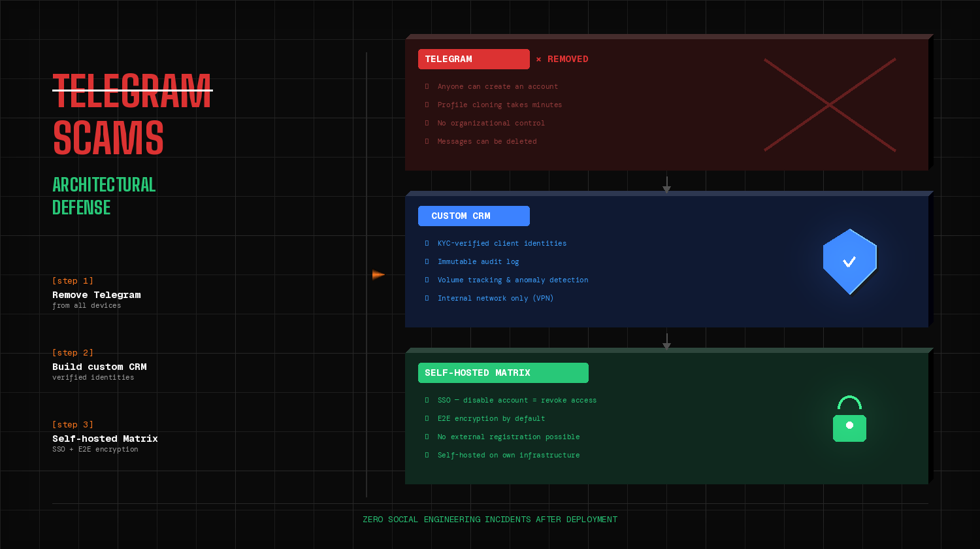Image resolution: width=980 pixels, height=549 pixels.
Task: Select the red TELEGRAM label badge
Action: [474, 59]
